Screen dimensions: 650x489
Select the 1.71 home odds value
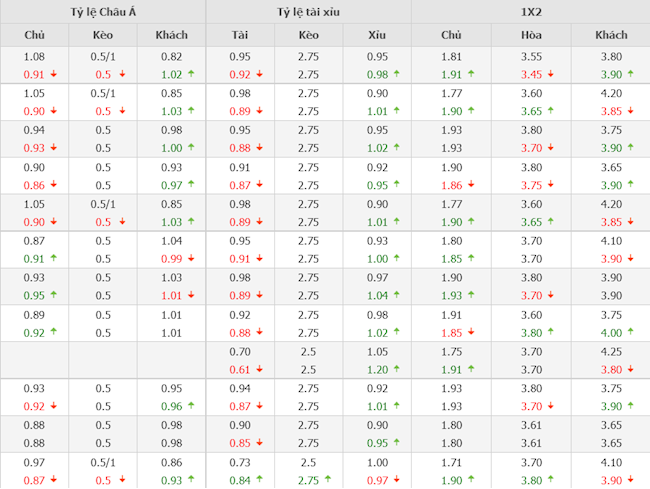pyautogui.click(x=452, y=464)
